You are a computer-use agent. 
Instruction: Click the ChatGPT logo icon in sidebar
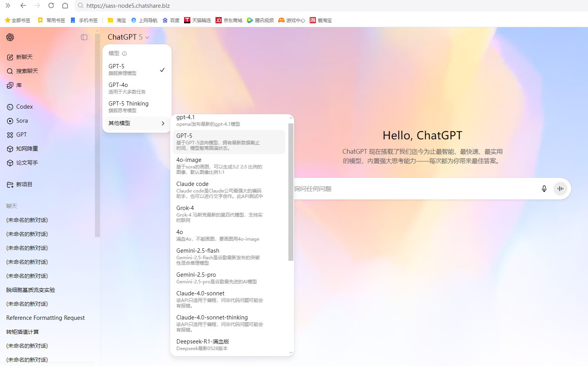[10, 37]
